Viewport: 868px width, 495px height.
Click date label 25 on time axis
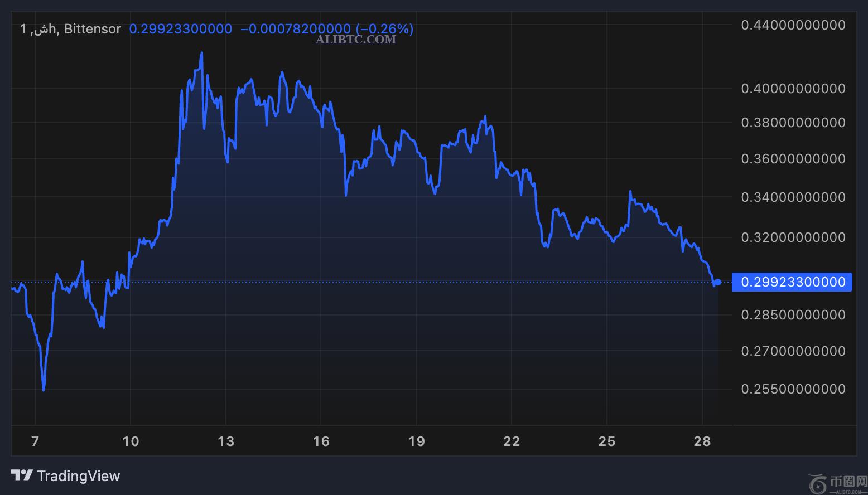tap(607, 441)
